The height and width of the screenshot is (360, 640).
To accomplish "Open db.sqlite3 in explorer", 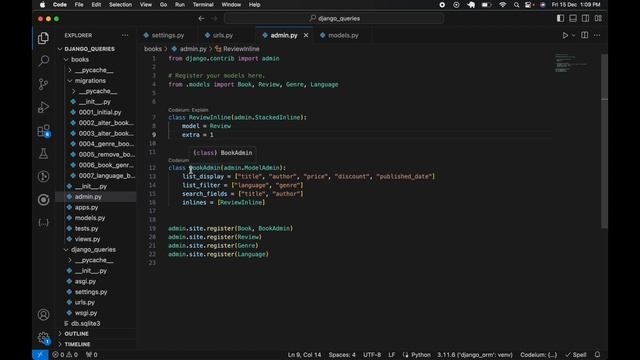I will click(x=85, y=323).
